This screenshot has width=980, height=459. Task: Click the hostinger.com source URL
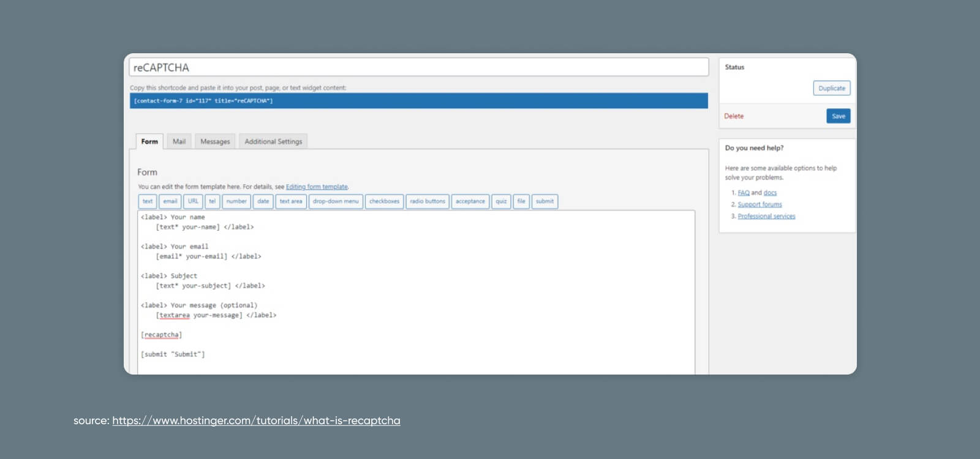point(256,420)
